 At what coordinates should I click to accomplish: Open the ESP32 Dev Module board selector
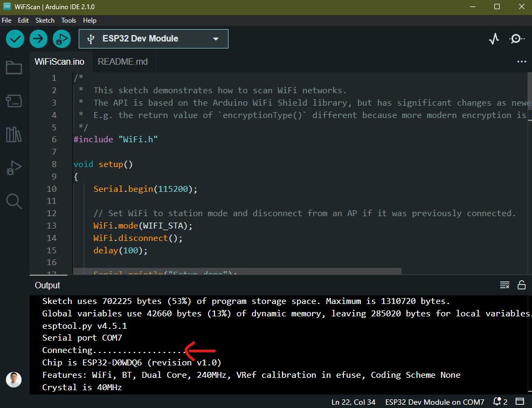(154, 39)
